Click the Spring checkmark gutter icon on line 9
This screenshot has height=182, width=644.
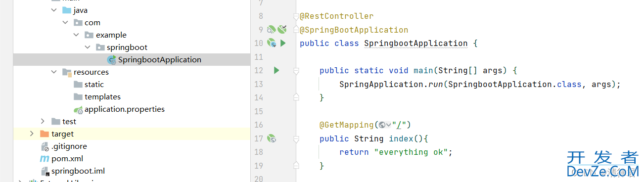pos(282,30)
